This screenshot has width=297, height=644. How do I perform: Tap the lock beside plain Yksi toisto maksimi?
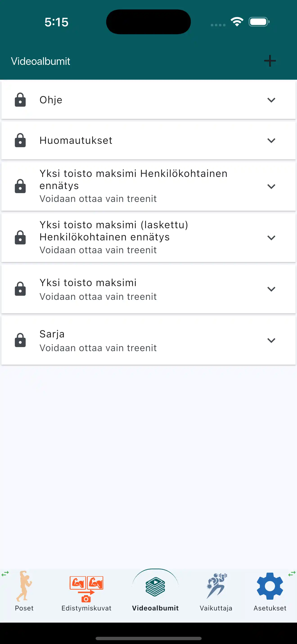[20, 289]
